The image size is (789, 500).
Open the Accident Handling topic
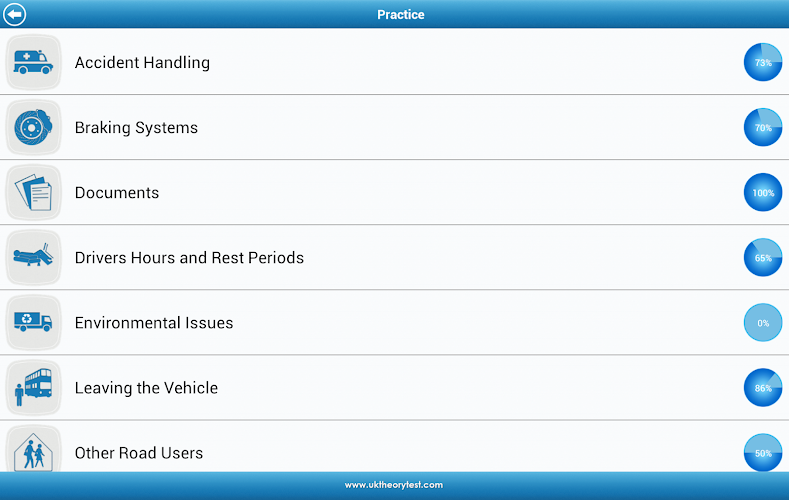(142, 62)
